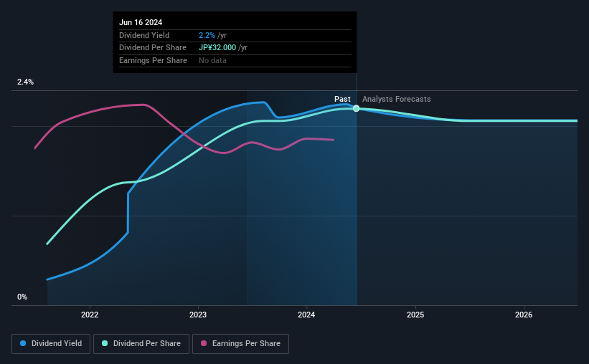Click the pink Earnings Per Share legend dot
This screenshot has height=364, width=589.
point(204,343)
